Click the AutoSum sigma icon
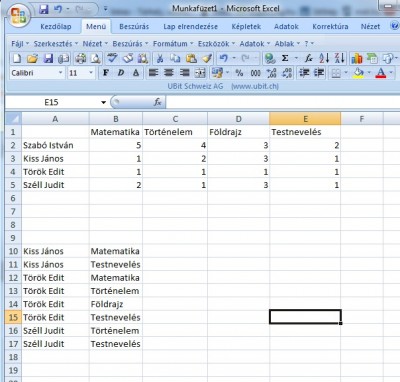 pyautogui.click(x=285, y=58)
